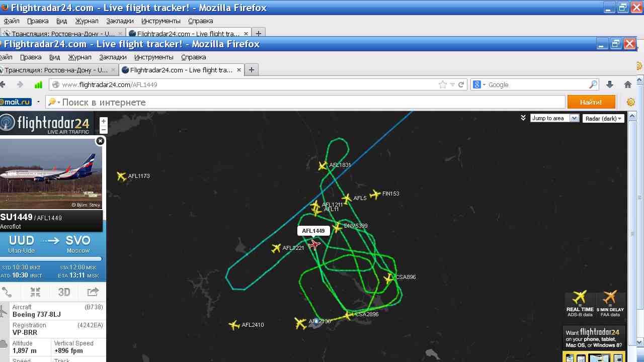This screenshot has width=644, height=362.
Task: Click the share flight icon
Action: pos(93,292)
